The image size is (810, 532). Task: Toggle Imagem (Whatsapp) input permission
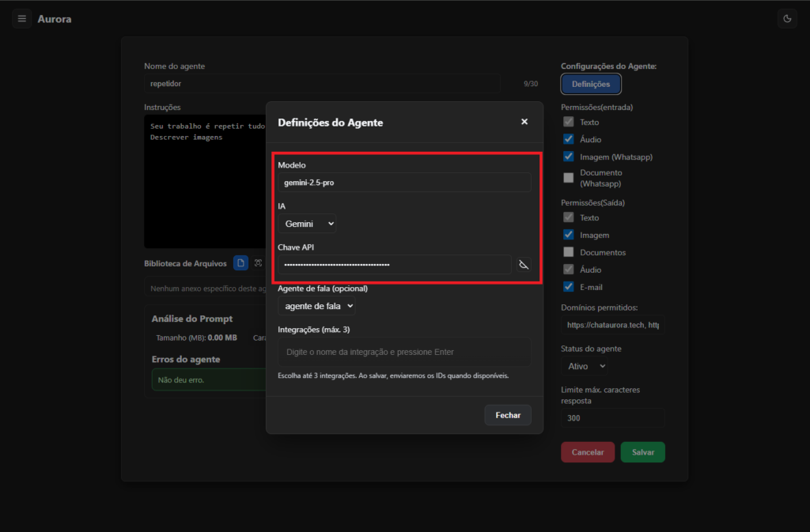(568, 157)
